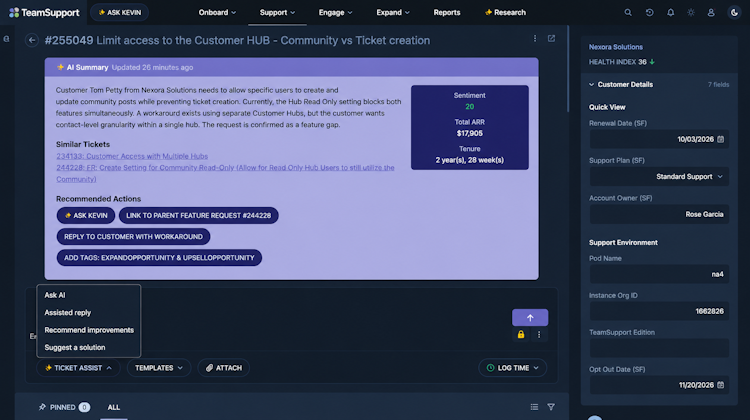Viewport: 750px width, 420px height.
Task: Go back with the arrow beside ticket number
Action: tap(32, 40)
